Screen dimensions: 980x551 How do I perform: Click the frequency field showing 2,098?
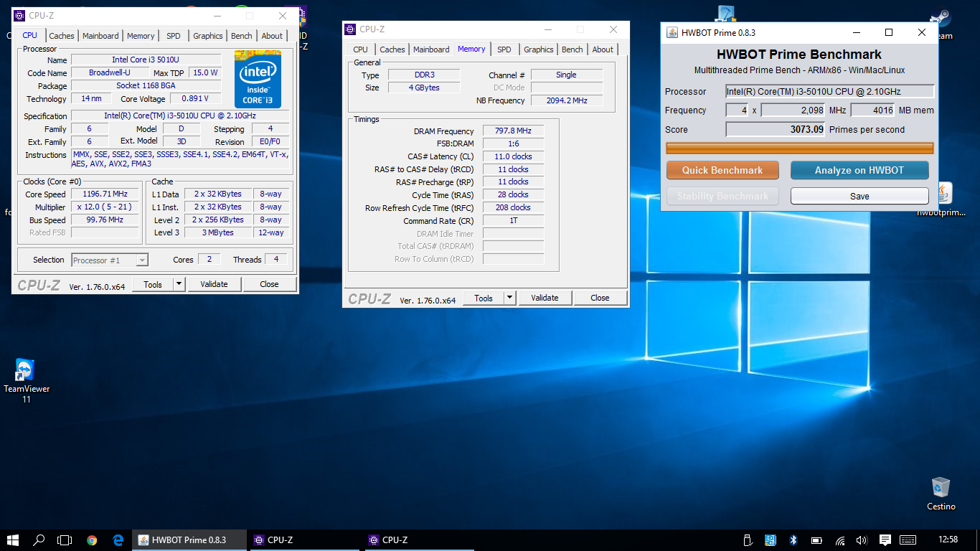pos(793,110)
